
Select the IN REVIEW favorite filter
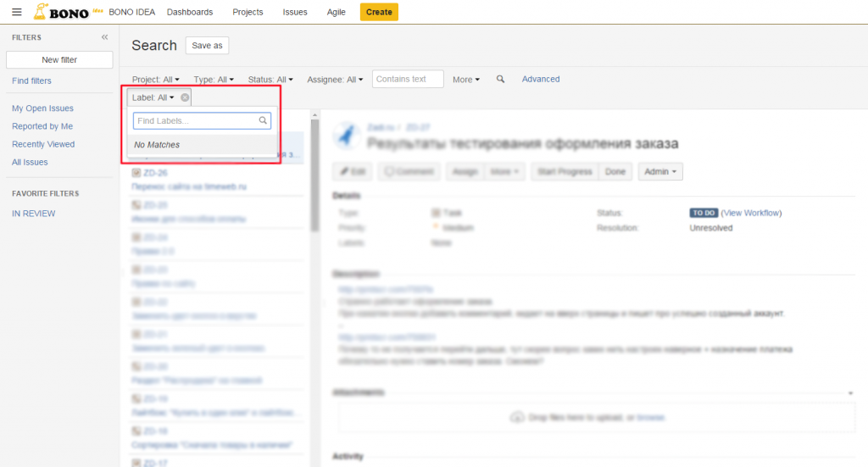[x=34, y=214]
